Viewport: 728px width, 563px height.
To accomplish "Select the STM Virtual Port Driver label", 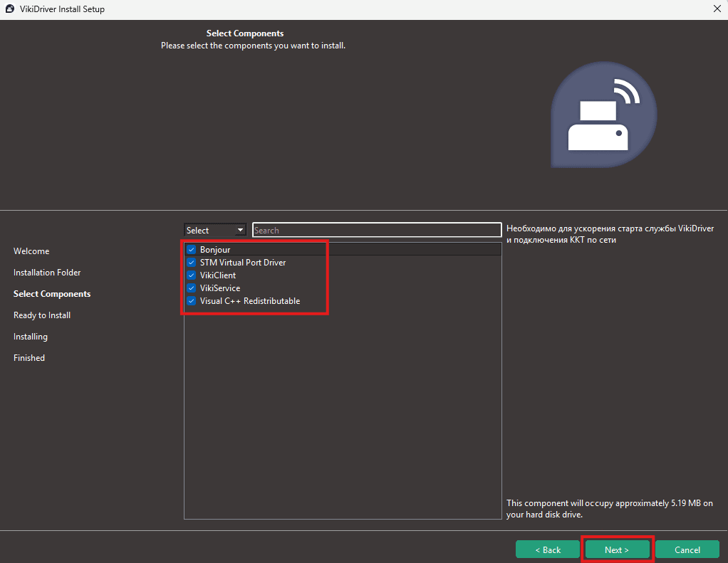I will point(243,263).
